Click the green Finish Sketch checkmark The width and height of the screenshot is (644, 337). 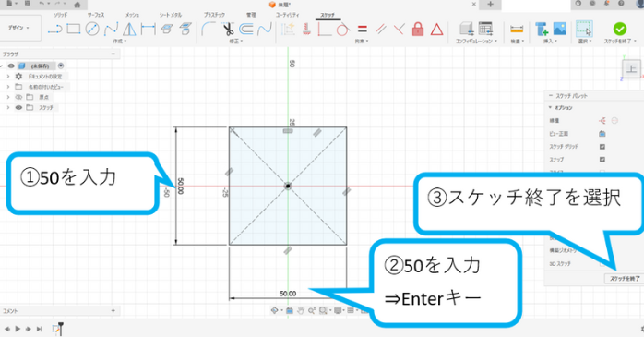pos(620,29)
